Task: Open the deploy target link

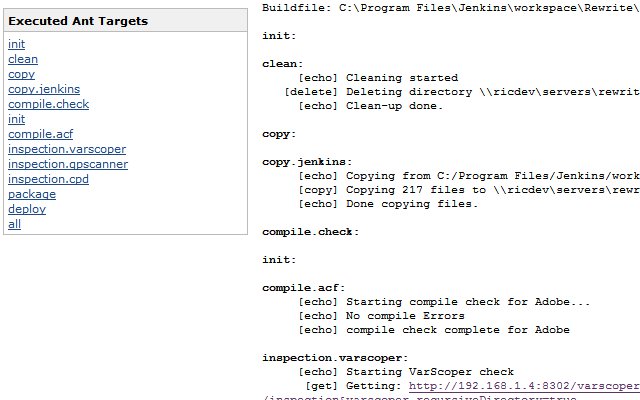Action: [x=27, y=209]
